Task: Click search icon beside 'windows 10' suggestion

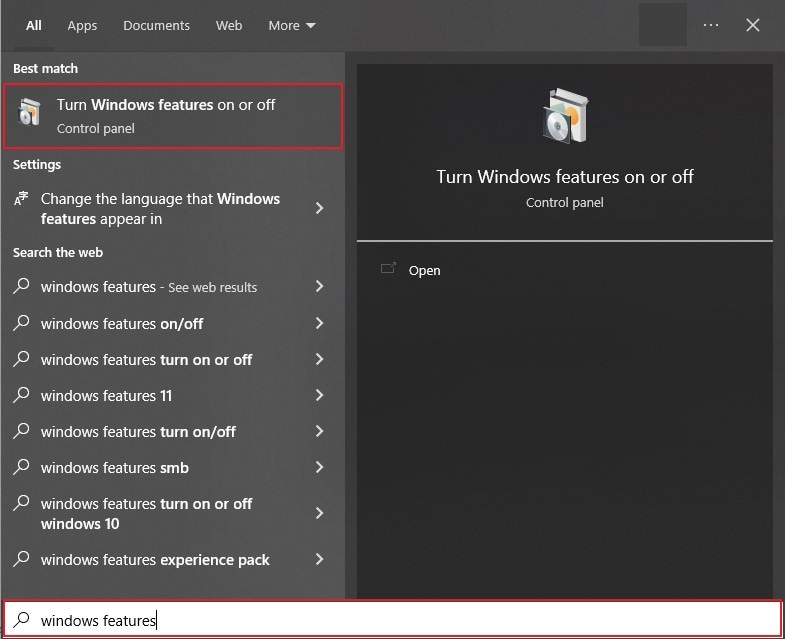Action: (21, 503)
